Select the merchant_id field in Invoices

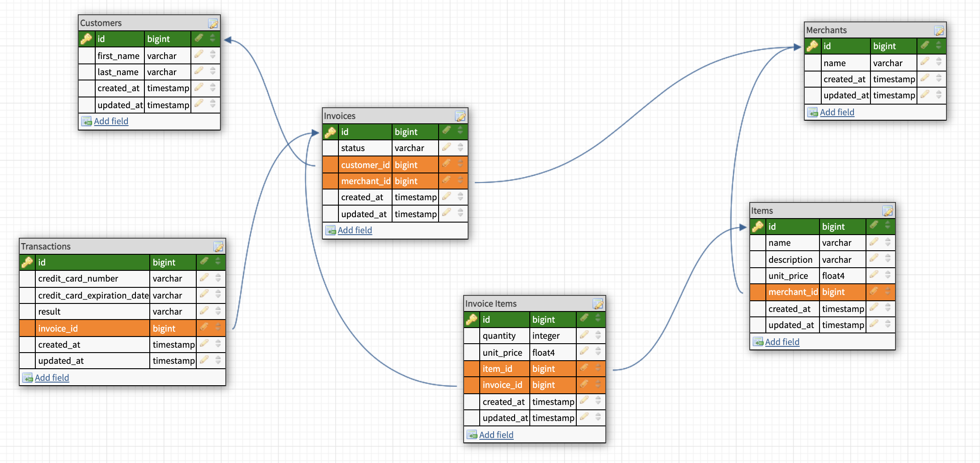395,181
